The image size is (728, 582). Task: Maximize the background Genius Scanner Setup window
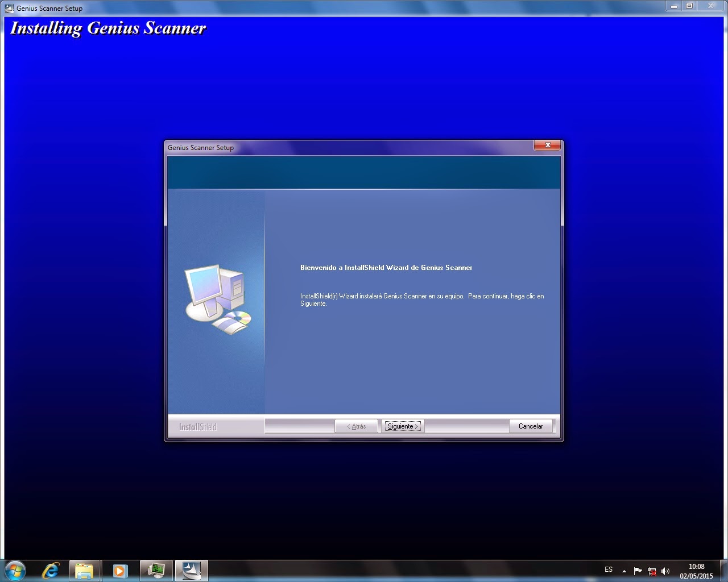pos(689,6)
